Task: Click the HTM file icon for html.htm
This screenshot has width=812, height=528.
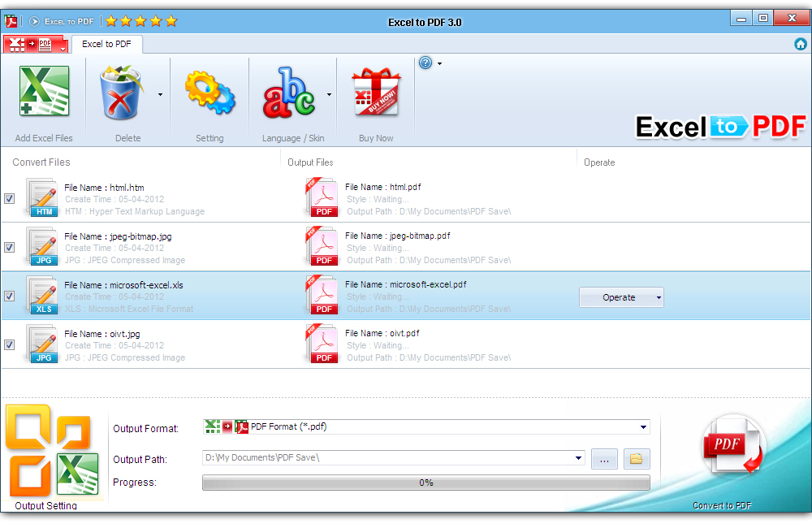Action: [x=42, y=197]
